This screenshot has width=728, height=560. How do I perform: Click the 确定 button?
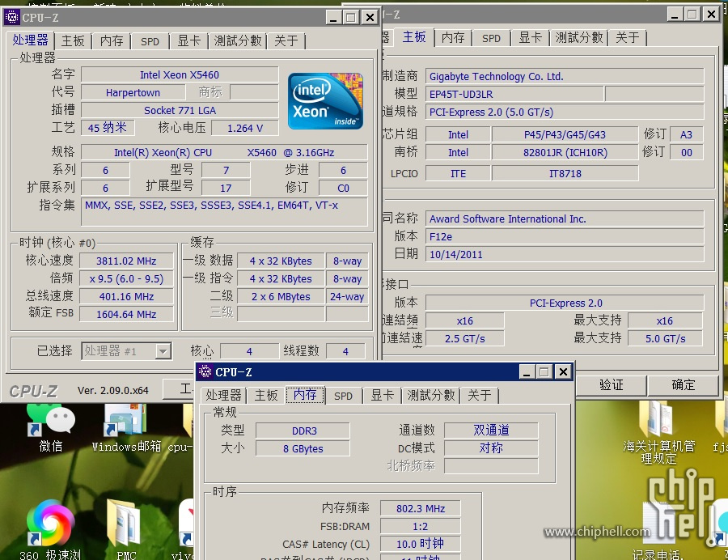pos(683,384)
